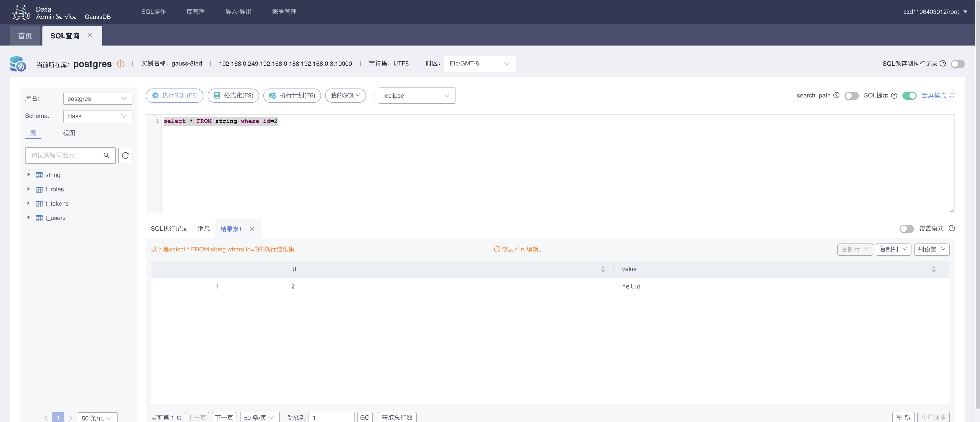Click the info icon next to postgres
Image resolution: width=980 pixels, height=422 pixels.
click(121, 64)
